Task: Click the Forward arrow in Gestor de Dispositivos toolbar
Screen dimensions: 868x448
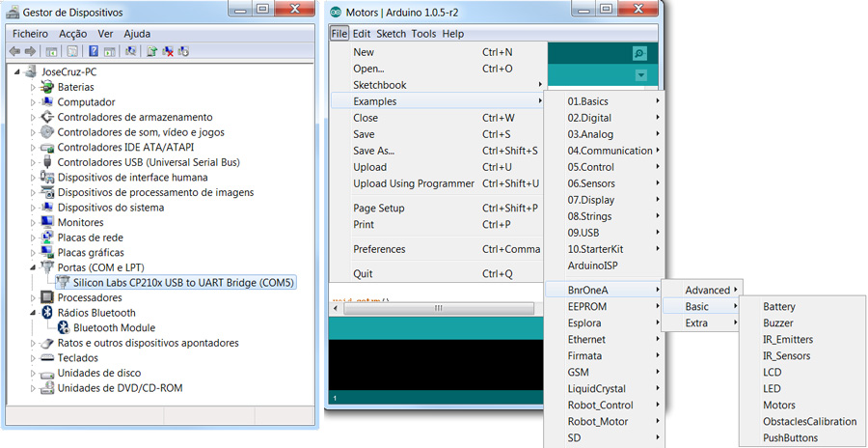Action: (31, 51)
